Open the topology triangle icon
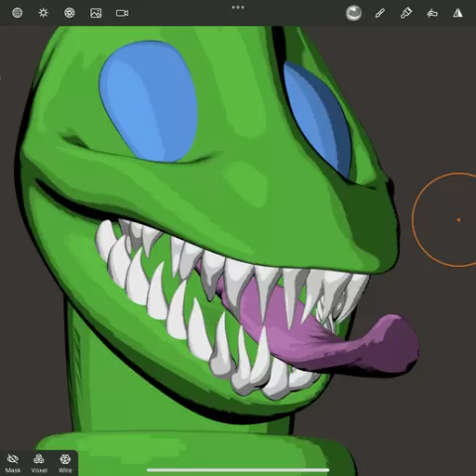Screen dimensions: 476x476 [458, 13]
